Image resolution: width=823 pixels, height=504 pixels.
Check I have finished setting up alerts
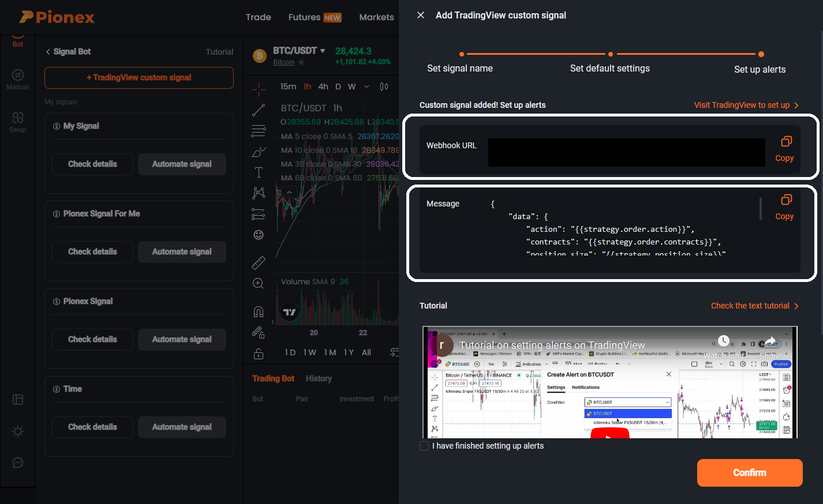pyautogui.click(x=424, y=446)
